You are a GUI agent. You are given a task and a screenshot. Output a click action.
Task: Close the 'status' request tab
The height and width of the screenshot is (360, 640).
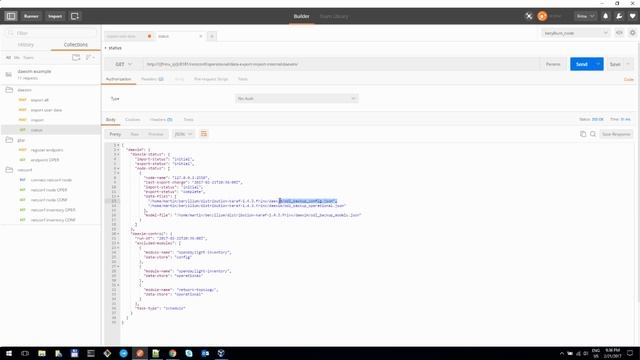click(200, 36)
